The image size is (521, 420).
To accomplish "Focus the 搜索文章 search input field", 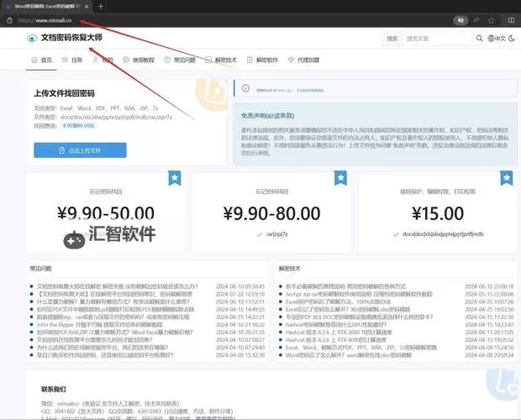I will [x=437, y=39].
